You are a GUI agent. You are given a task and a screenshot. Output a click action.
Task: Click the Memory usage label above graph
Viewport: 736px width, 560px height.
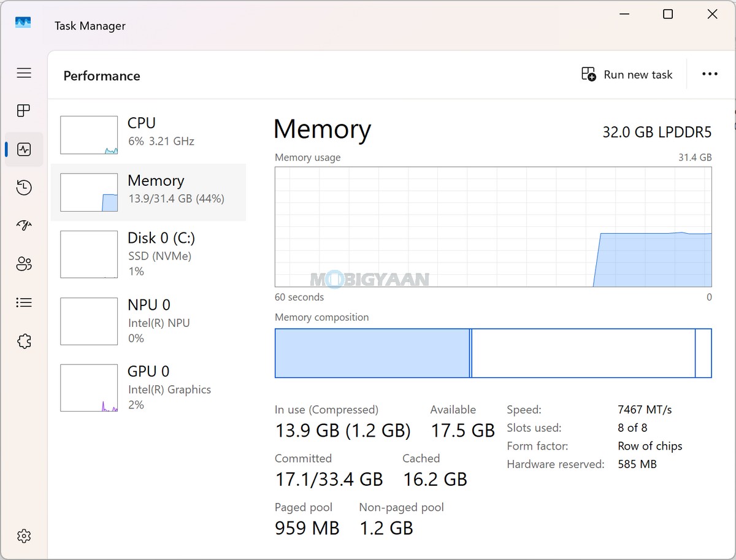[307, 158]
